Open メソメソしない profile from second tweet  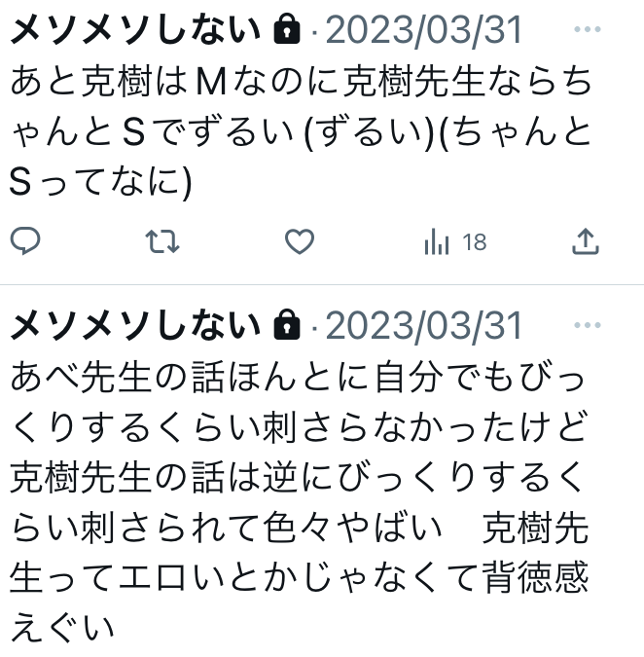[135, 325]
